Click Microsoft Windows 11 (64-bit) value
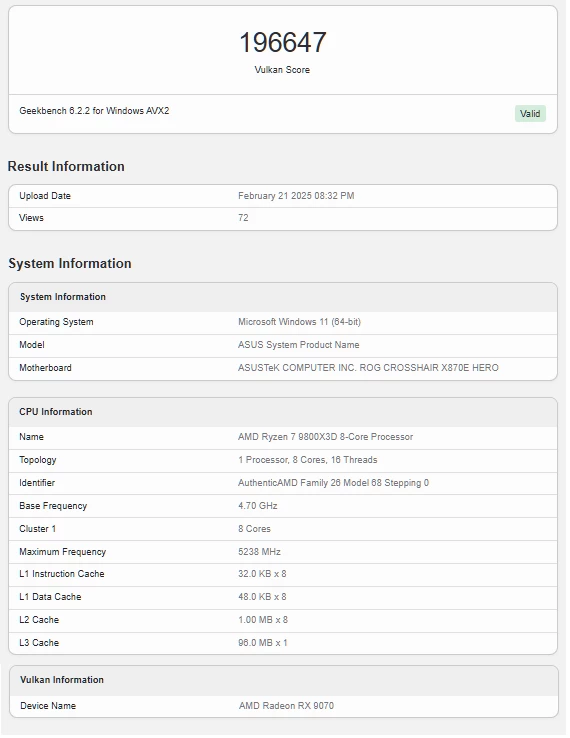570x738 pixels. [299, 322]
